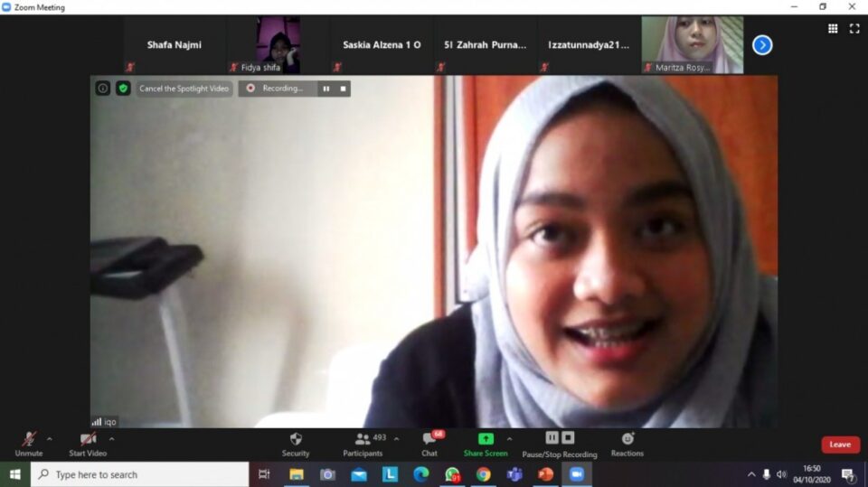The height and width of the screenshot is (487, 868).
Task: Open the Participants panel
Action: [363, 445]
